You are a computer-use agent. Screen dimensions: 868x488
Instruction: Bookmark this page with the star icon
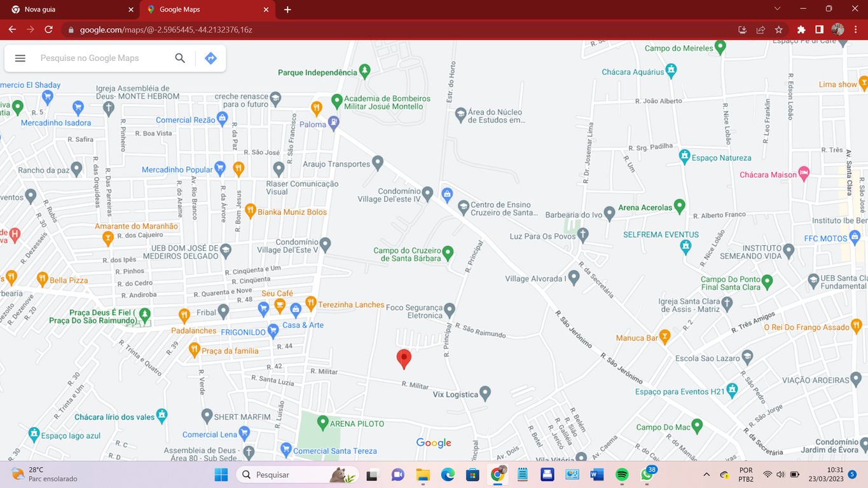click(x=778, y=29)
